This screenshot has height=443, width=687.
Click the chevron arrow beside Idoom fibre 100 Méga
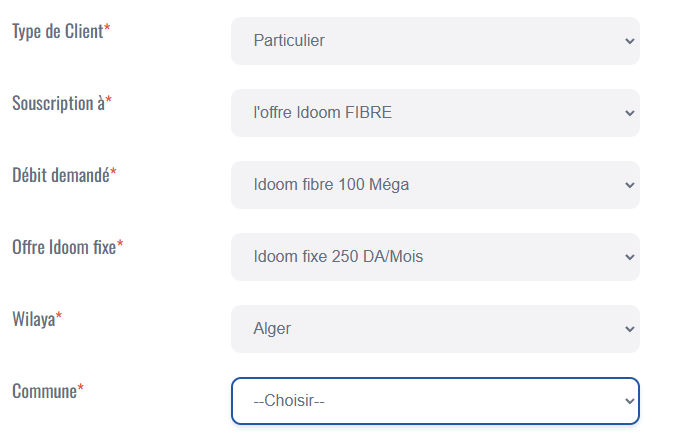[x=629, y=185]
